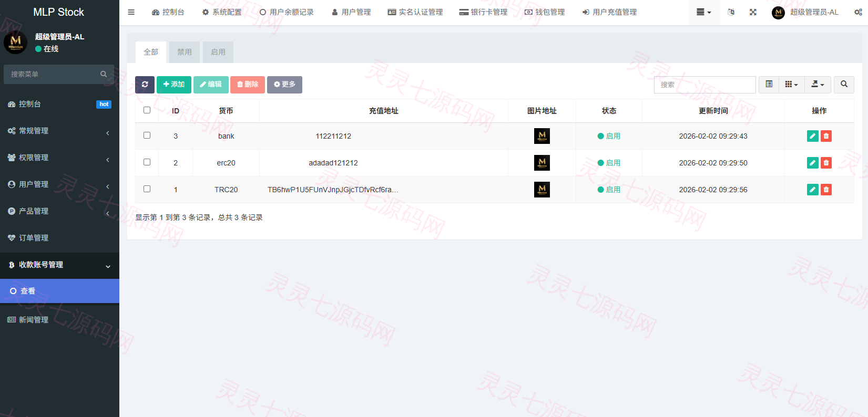Toggle fullscreen mode icon in header
Viewport: 868px width, 417px height.
(753, 12)
